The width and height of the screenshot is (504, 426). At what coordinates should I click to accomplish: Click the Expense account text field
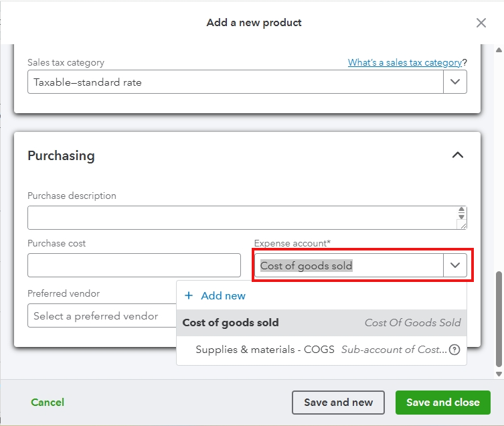click(348, 266)
